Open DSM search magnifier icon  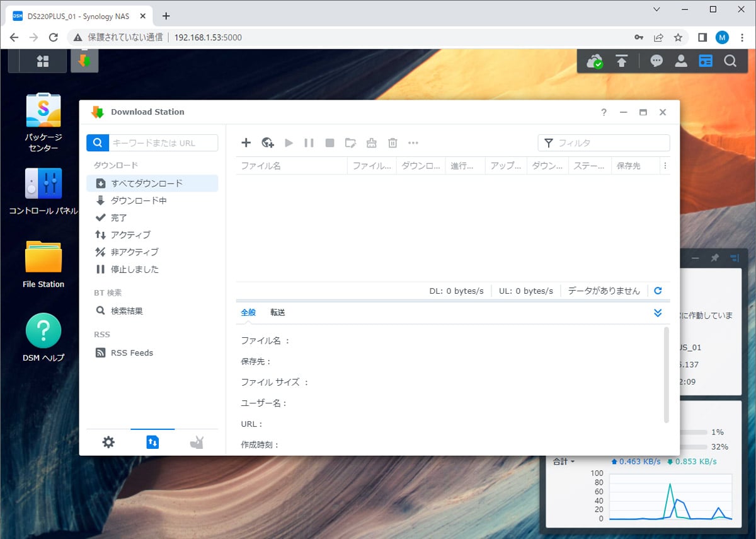click(730, 61)
